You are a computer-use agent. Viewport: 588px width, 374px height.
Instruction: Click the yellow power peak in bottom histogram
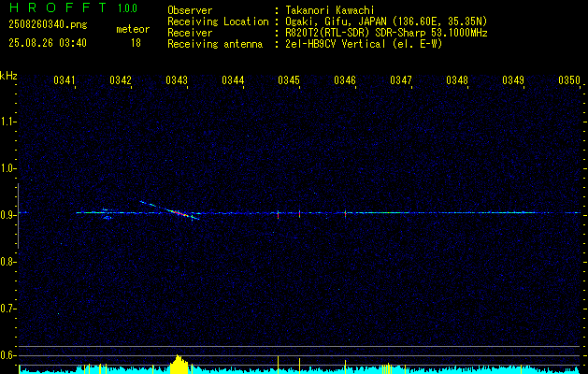pos(179,364)
